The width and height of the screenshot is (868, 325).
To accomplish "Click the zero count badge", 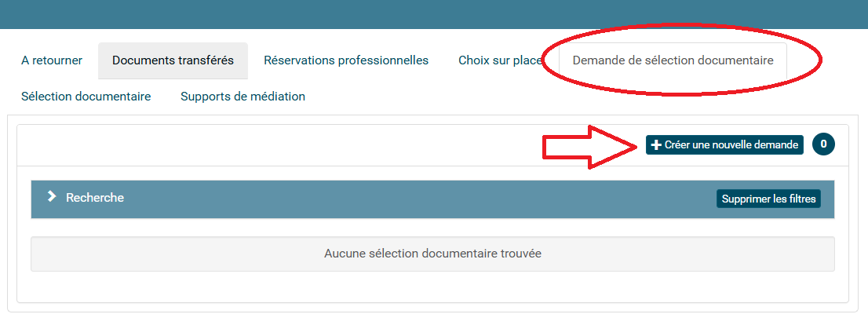I will click(823, 144).
